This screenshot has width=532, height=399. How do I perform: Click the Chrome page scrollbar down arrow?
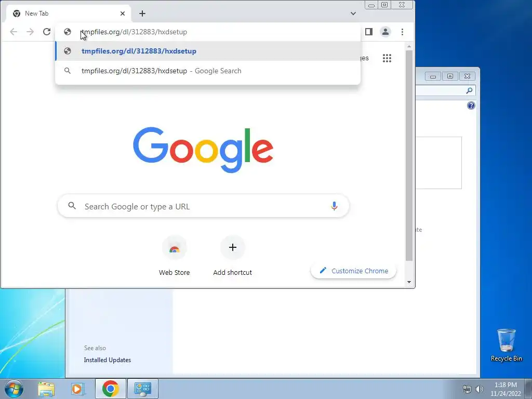(x=409, y=282)
